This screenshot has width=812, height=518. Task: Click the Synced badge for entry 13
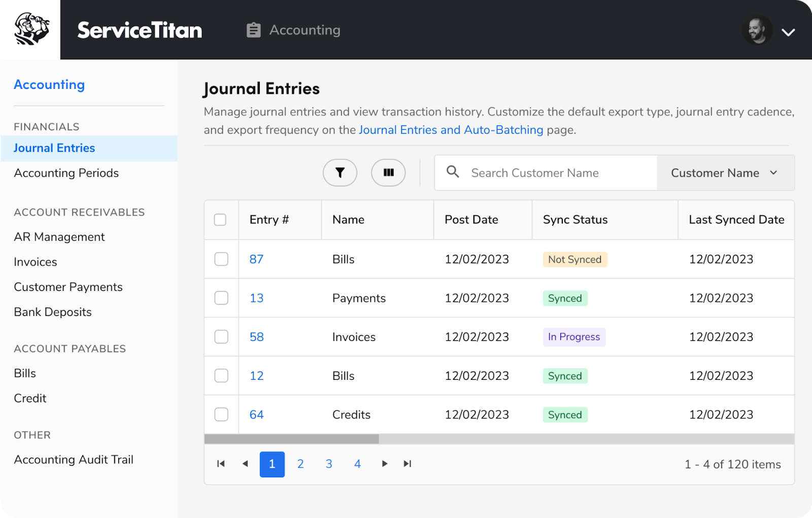point(565,298)
